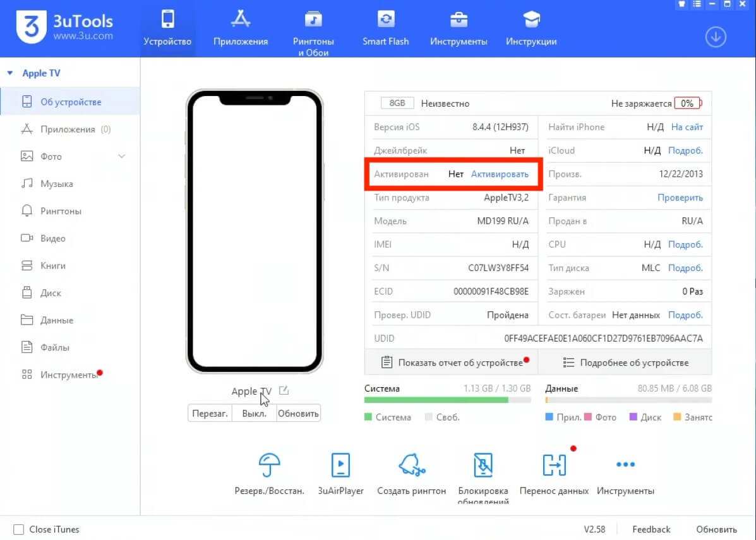Open the Резерв./Восстан. umbrella icon

(270, 465)
